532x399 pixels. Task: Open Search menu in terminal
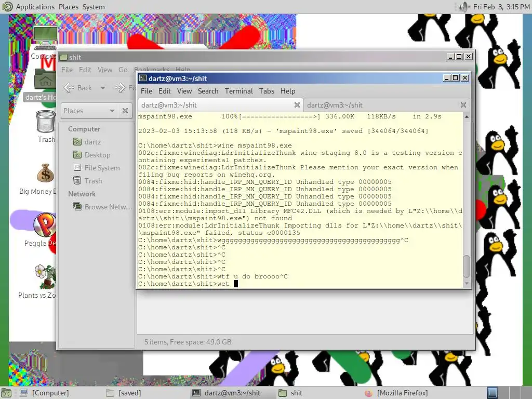[208, 91]
